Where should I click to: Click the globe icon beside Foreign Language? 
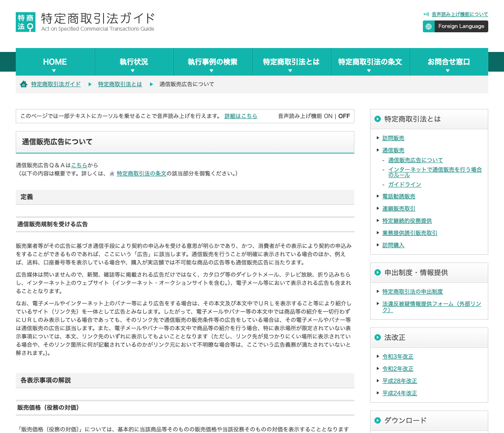(429, 26)
